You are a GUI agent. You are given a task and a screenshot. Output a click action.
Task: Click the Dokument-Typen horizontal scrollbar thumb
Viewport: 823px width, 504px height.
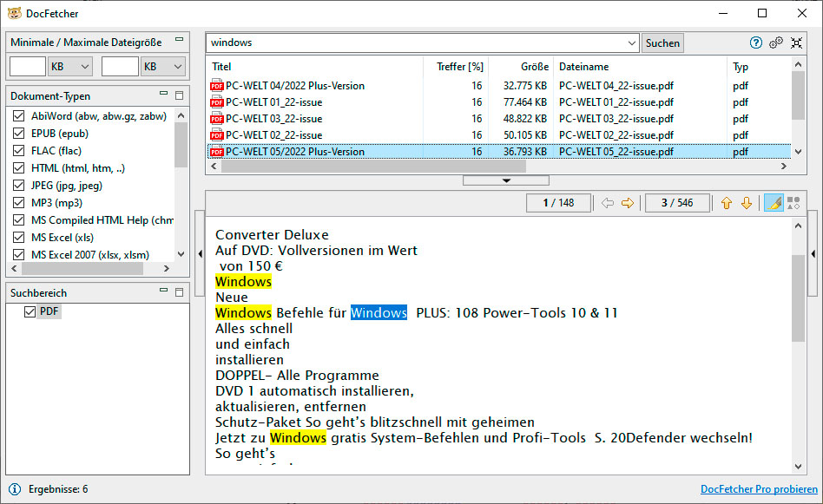click(82, 269)
